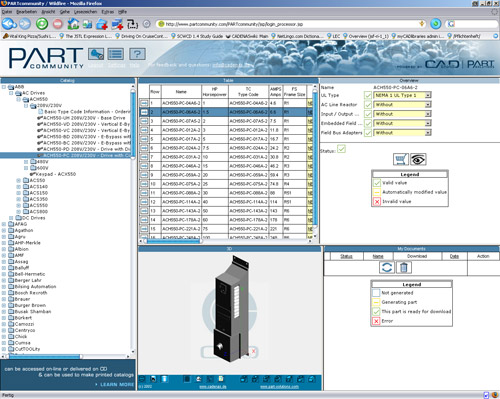Open the Lesezeichen menu

pos(85,12)
